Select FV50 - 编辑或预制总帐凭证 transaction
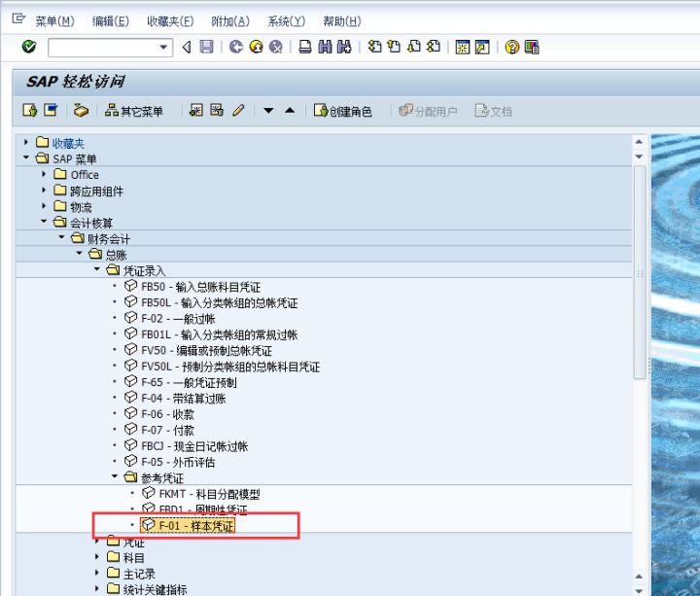 tap(207, 350)
